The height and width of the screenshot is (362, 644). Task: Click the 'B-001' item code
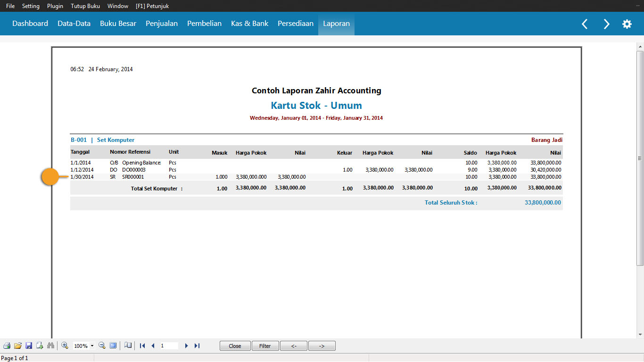click(x=79, y=140)
